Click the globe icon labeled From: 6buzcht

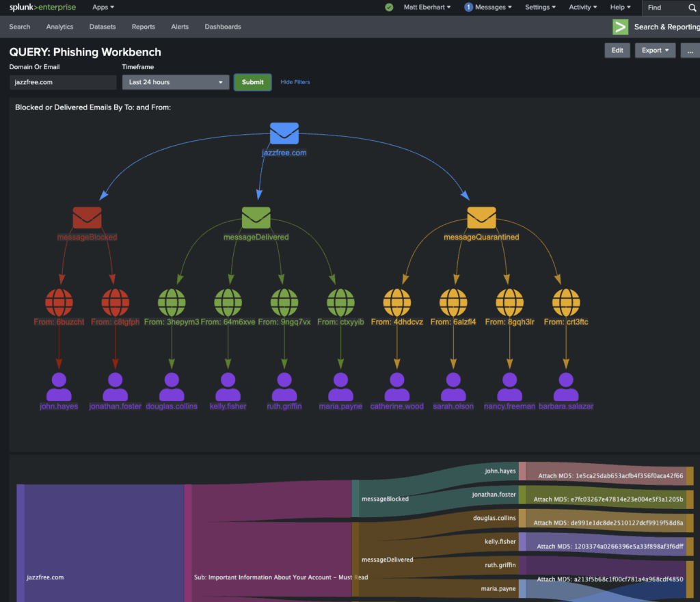coord(59,302)
